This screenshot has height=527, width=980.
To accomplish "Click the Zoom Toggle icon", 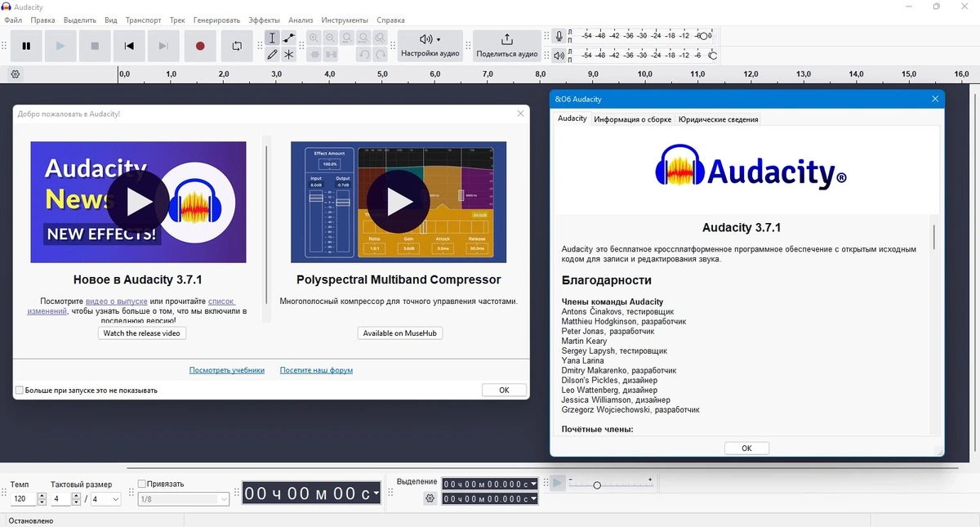I will click(380, 38).
